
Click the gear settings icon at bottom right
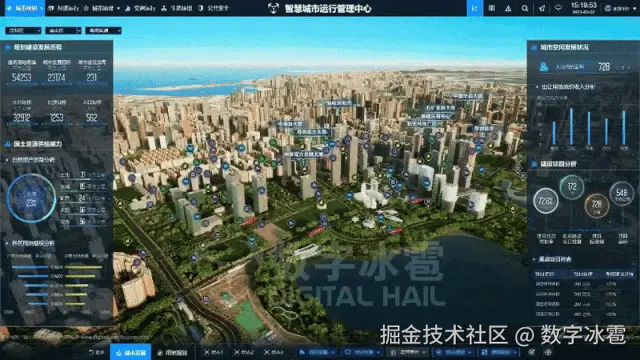pos(548,352)
